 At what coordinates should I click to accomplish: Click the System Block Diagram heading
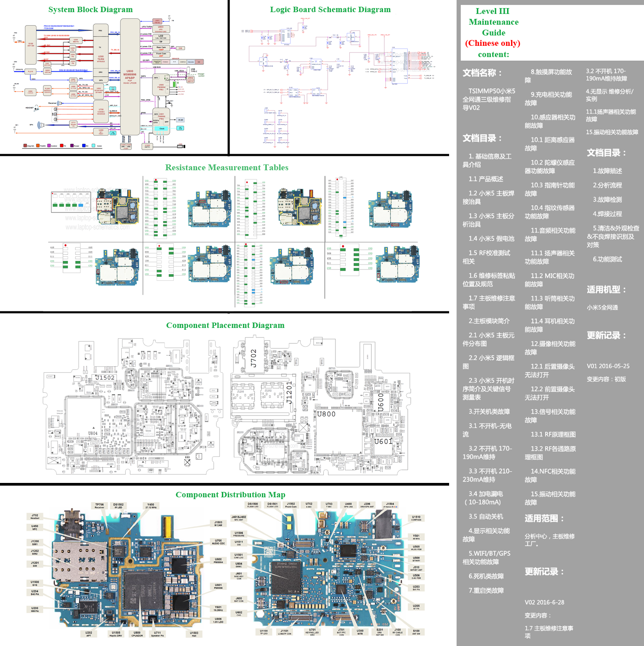[91, 9]
